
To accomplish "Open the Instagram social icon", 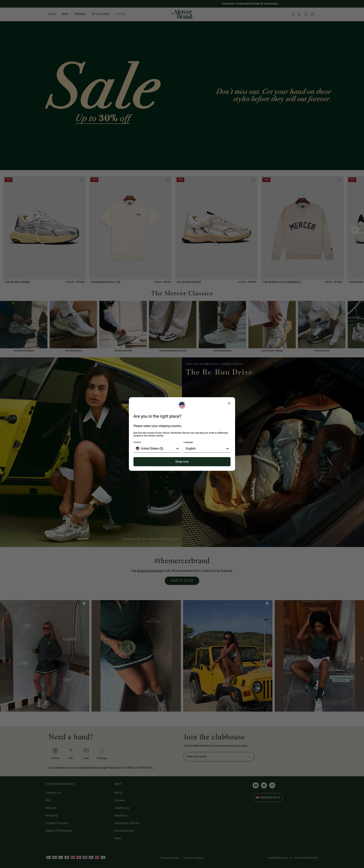I will [x=272, y=786].
